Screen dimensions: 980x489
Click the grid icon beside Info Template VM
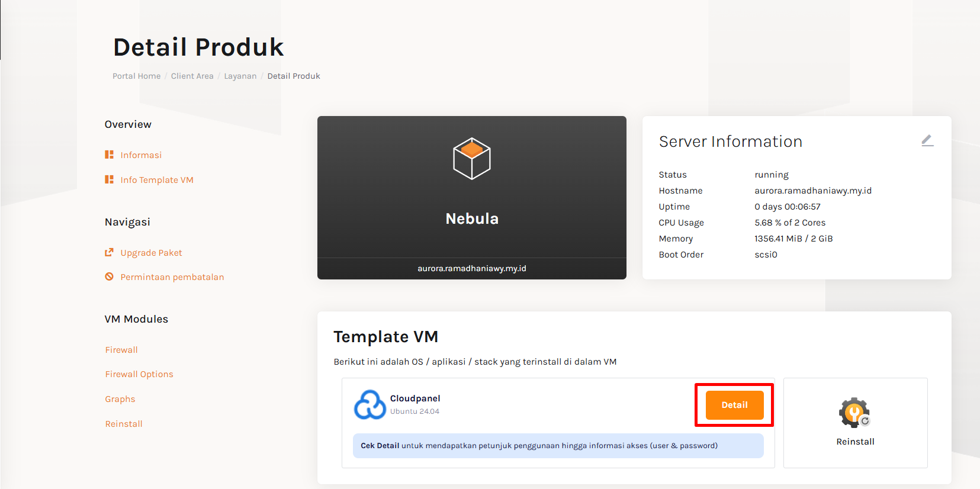pyautogui.click(x=109, y=179)
